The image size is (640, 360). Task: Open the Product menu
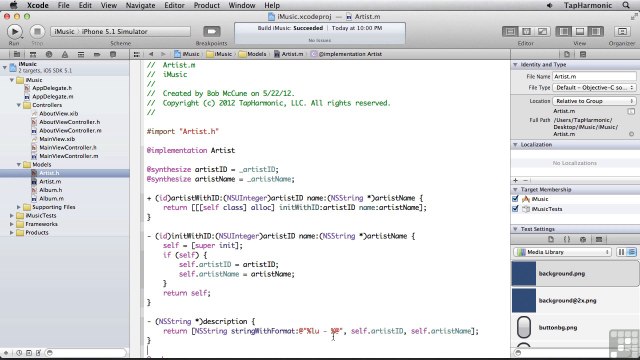pos(207,5)
